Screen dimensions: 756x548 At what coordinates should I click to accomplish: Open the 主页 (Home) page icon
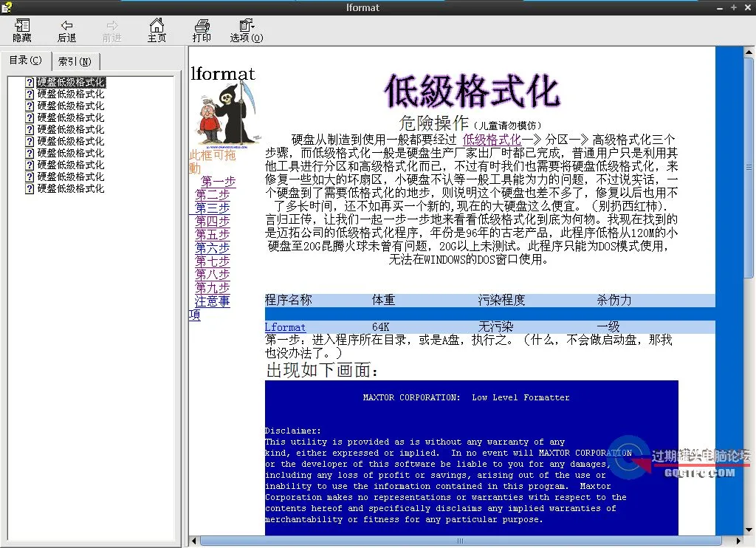157,30
